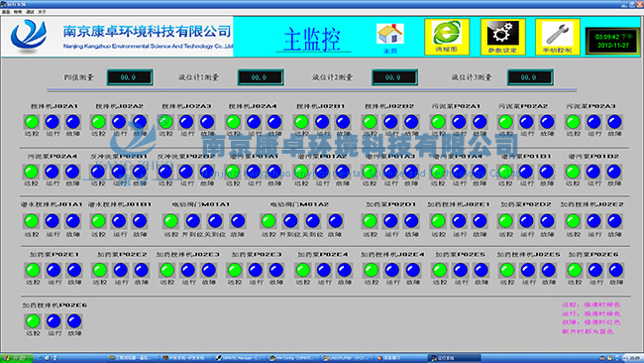Click the Kangzhuo company logo at top left
The image size is (644, 363).
[x=29, y=36]
